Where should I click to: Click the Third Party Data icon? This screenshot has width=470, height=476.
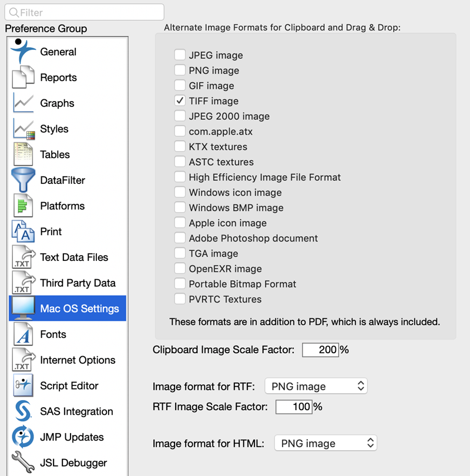(23, 283)
